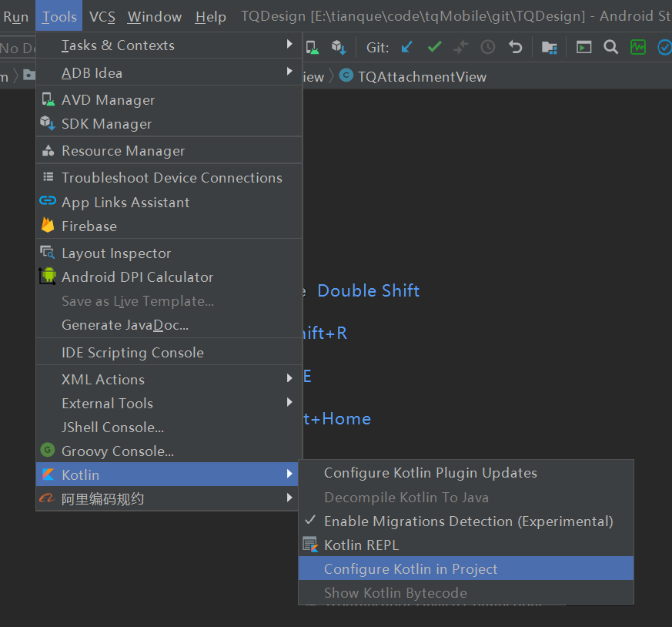Click TQAttachmentView class icon in breadcrumb

346,75
